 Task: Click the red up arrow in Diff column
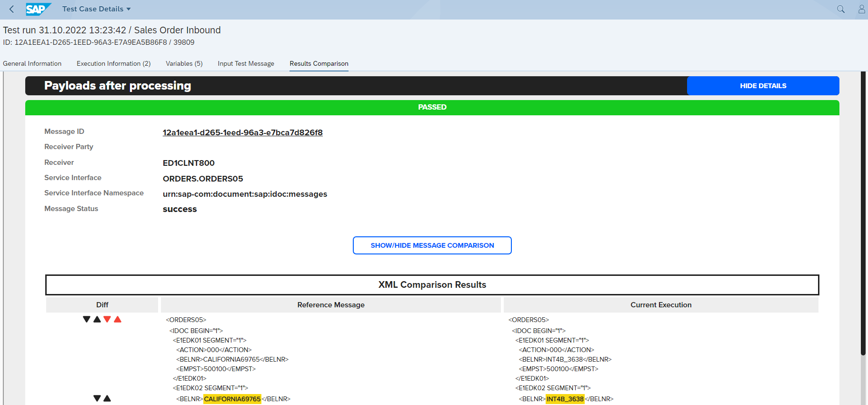pos(118,319)
